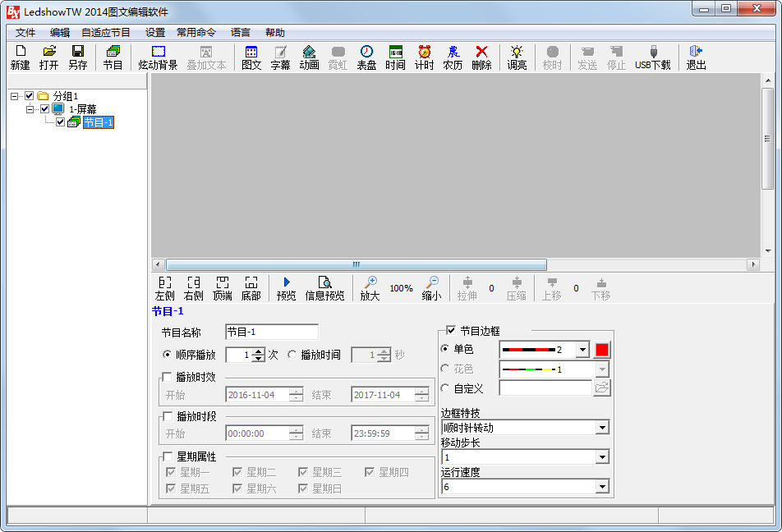Click the red border color swatch
The image size is (782, 532).
tap(601, 349)
